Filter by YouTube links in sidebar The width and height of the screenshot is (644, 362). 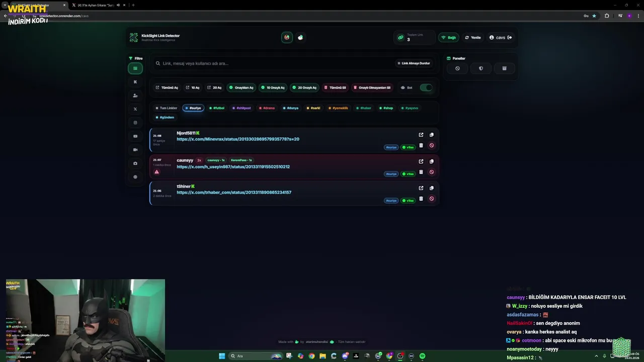(x=135, y=136)
